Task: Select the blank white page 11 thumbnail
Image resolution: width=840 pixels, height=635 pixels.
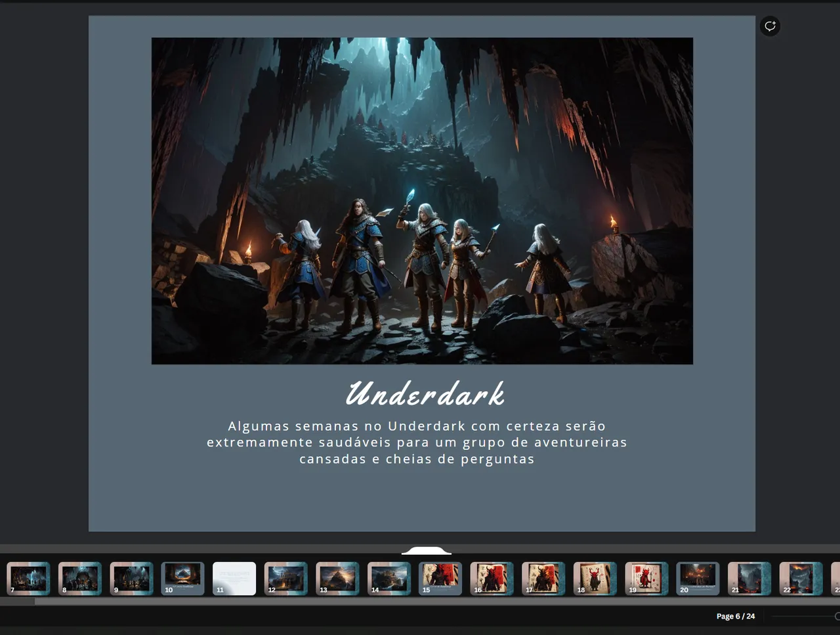Action: coord(234,579)
